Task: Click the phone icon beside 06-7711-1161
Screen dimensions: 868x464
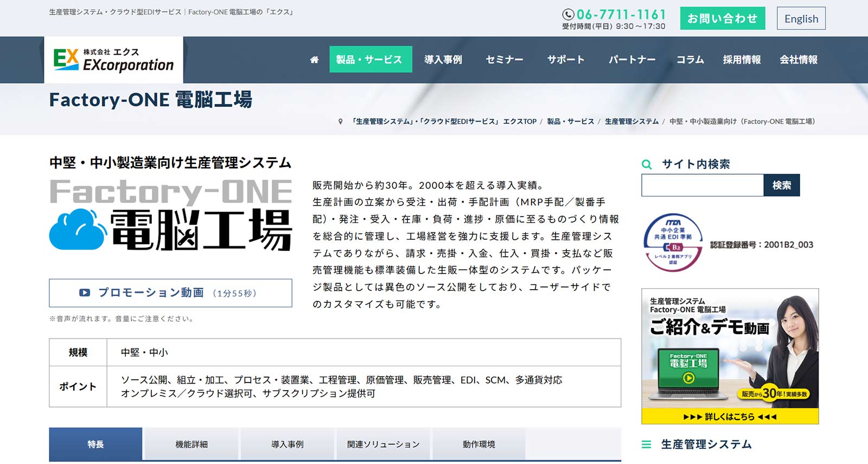Action: (x=568, y=15)
